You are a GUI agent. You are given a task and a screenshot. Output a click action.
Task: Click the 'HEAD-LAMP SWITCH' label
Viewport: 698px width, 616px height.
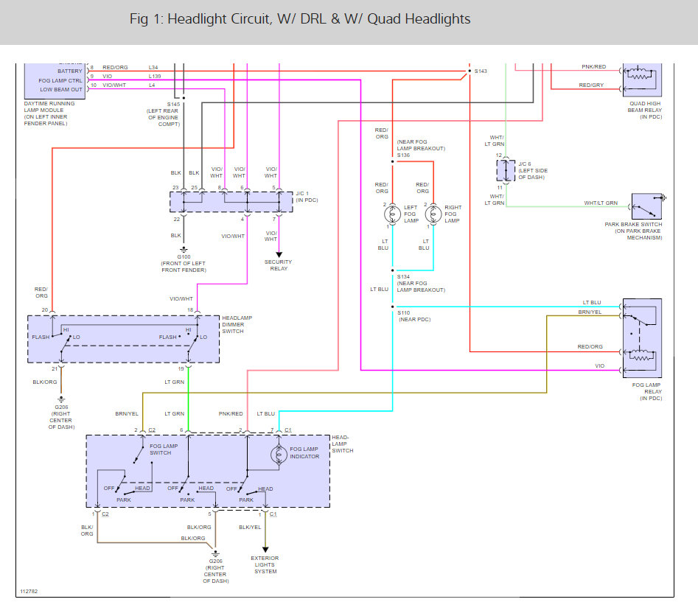click(x=342, y=444)
